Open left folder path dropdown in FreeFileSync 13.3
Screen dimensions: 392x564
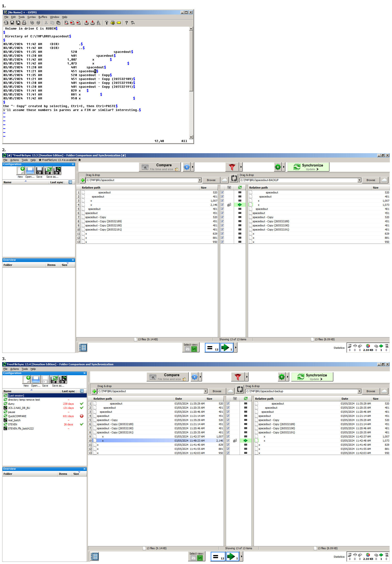click(x=200, y=180)
